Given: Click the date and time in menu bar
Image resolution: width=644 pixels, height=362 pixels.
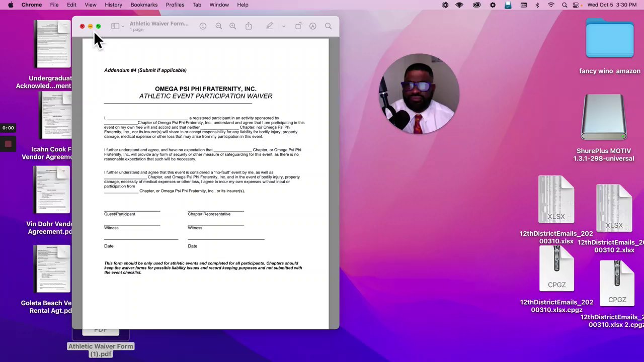Looking at the screenshot, I should [x=612, y=5].
